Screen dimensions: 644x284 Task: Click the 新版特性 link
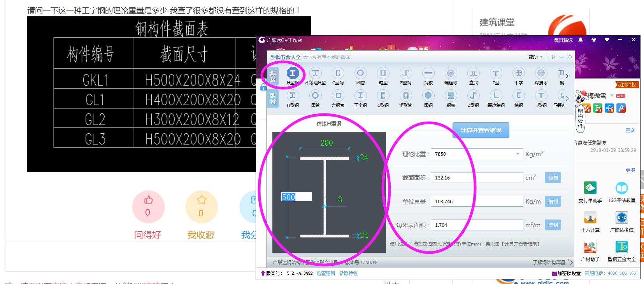[x=348, y=273]
